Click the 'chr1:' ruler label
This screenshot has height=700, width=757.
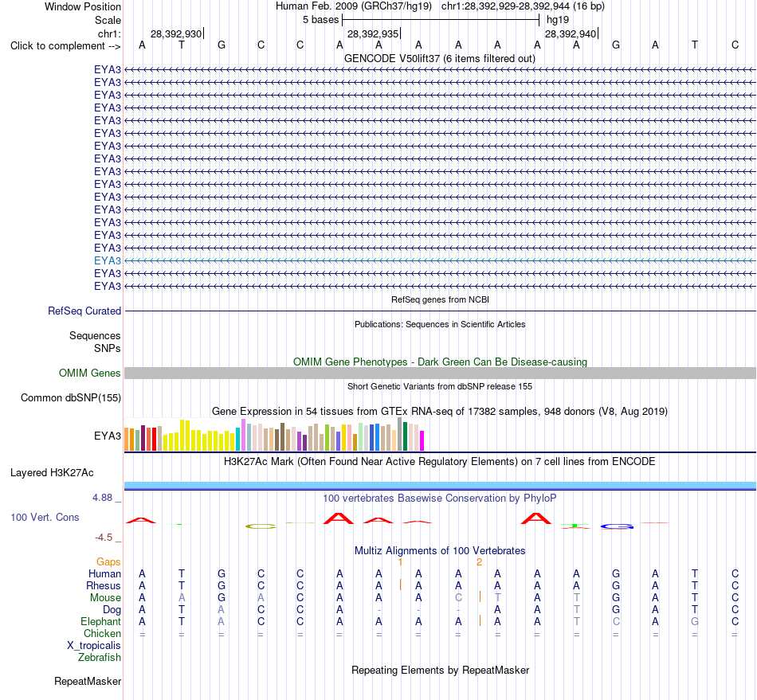click(109, 33)
